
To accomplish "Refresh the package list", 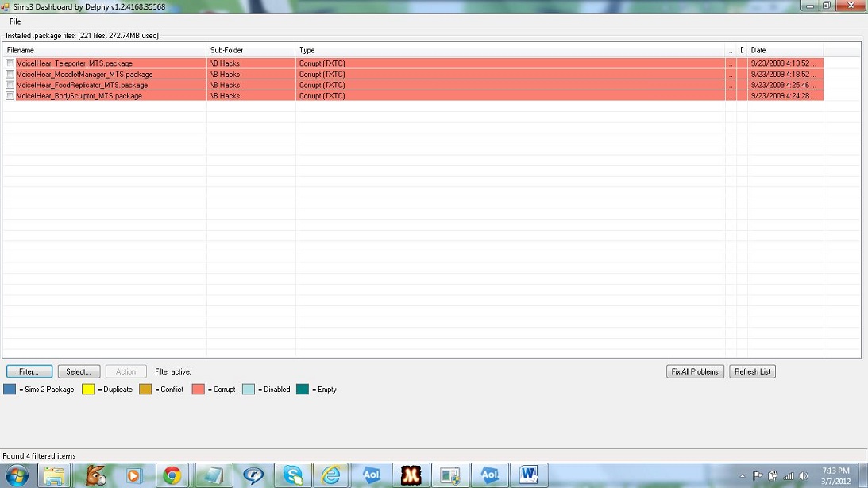I will pyautogui.click(x=751, y=371).
